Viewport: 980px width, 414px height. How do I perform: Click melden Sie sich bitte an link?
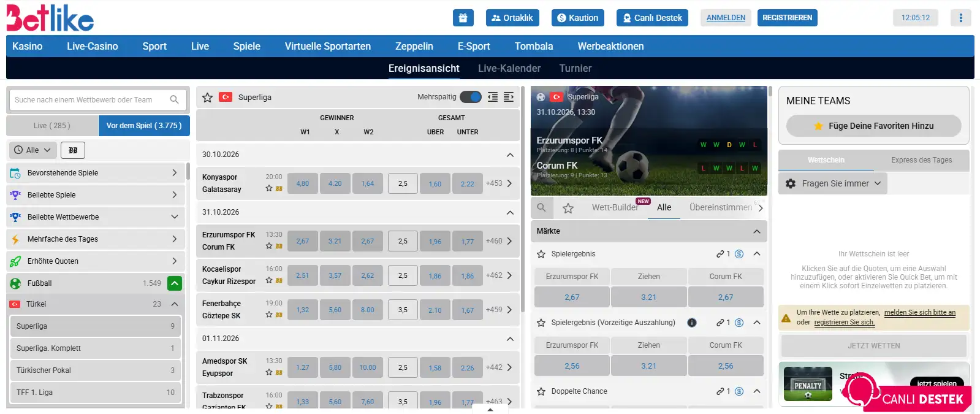920,313
